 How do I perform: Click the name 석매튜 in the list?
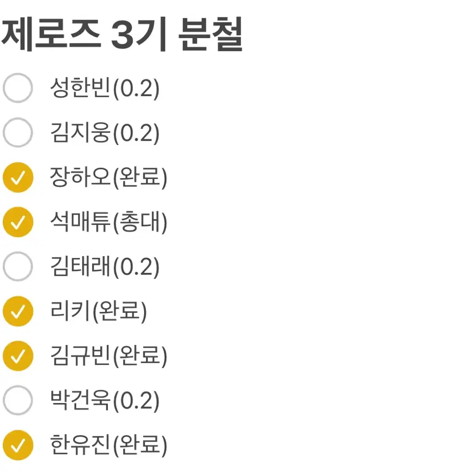pos(81,222)
